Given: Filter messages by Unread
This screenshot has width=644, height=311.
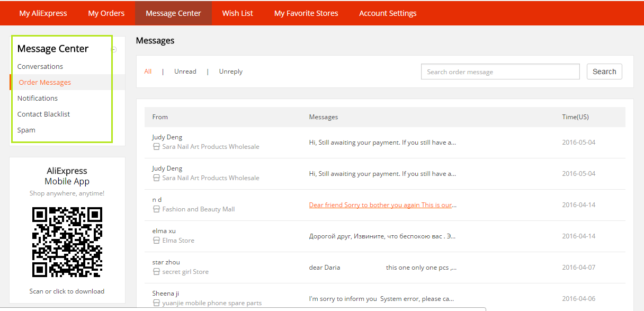Looking at the screenshot, I should click(x=185, y=71).
